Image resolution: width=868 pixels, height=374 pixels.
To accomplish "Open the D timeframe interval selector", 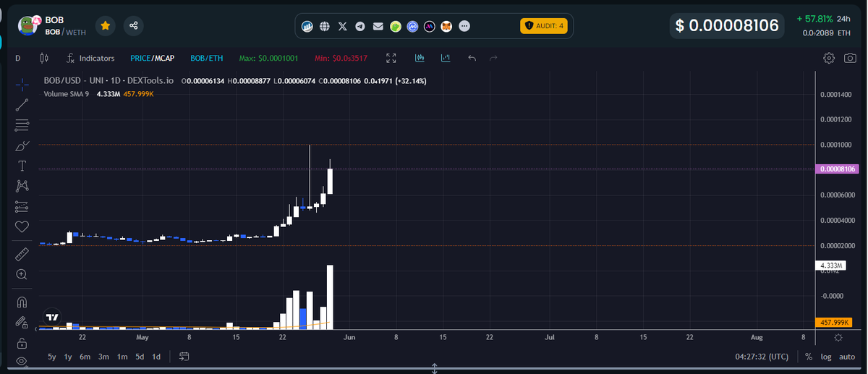I will pos(17,58).
